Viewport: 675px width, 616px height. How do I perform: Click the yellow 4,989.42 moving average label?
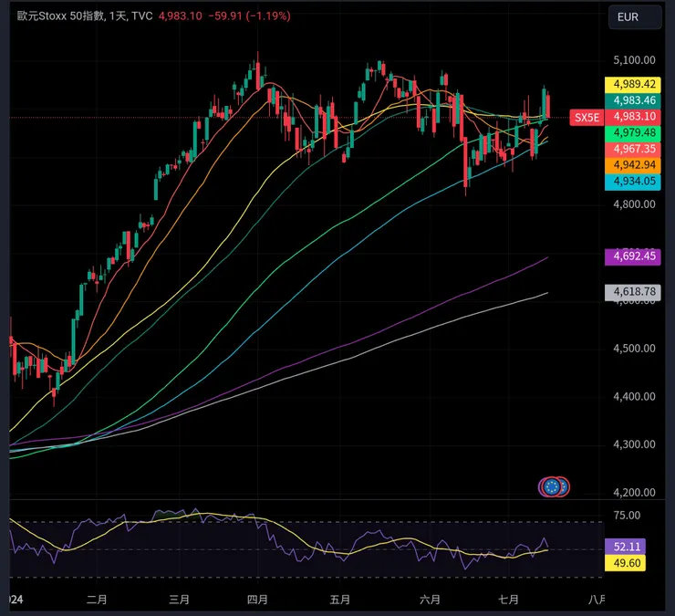634,84
